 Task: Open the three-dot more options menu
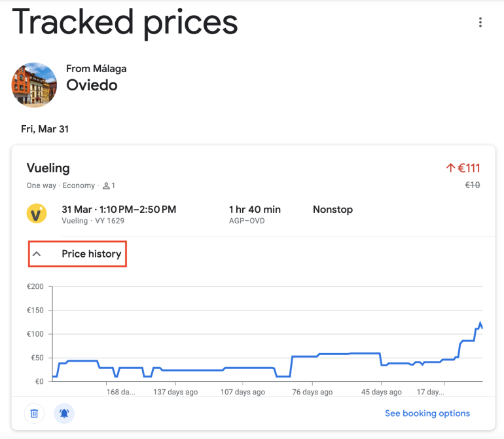point(480,23)
